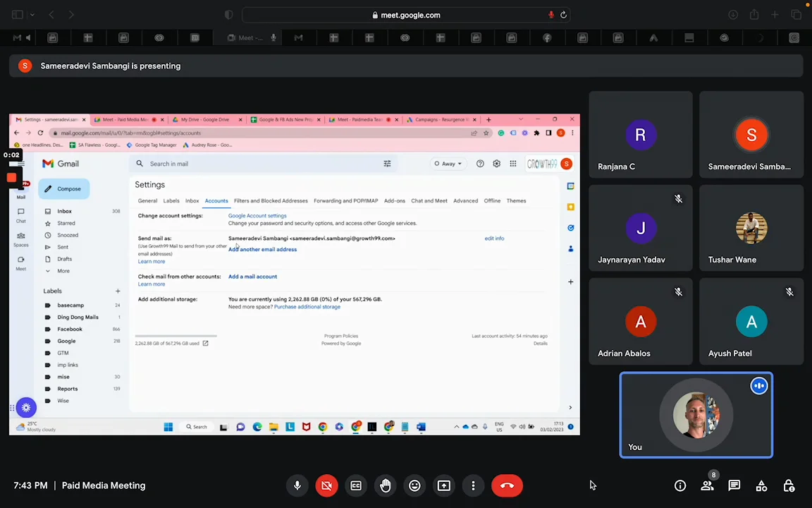Open the emoji reactions button

[x=414, y=485]
